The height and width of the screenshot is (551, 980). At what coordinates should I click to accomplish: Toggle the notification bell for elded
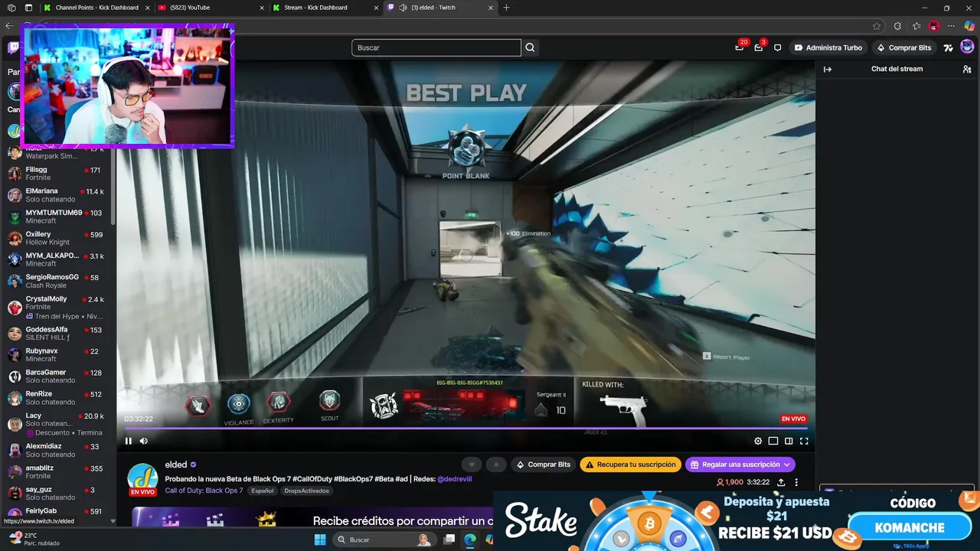(496, 465)
